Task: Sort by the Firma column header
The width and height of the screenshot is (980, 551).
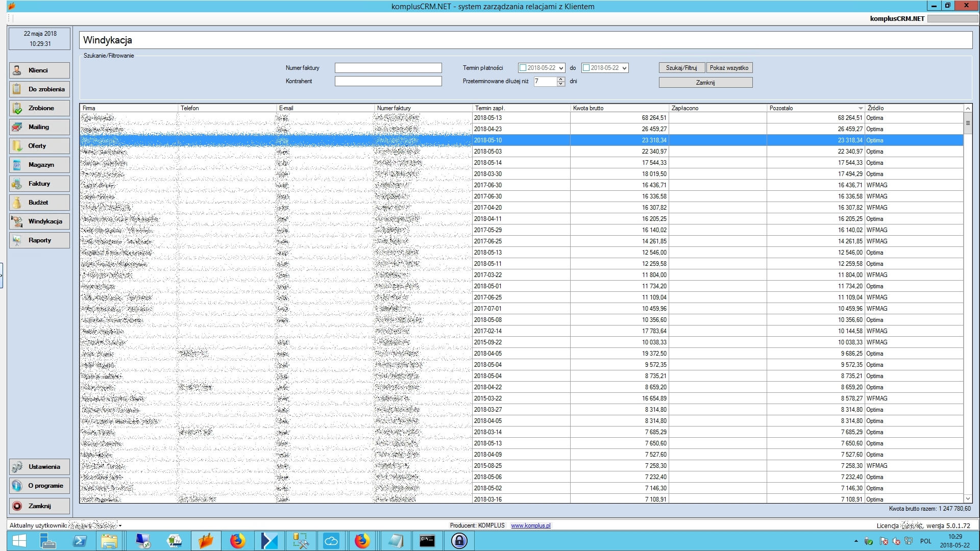Action: [x=129, y=108]
